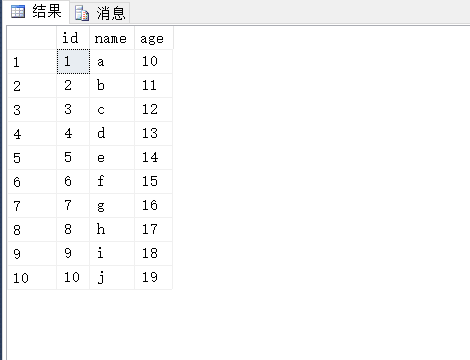The height and width of the screenshot is (360, 470).
Task: Select the name column header
Action: click(112, 38)
